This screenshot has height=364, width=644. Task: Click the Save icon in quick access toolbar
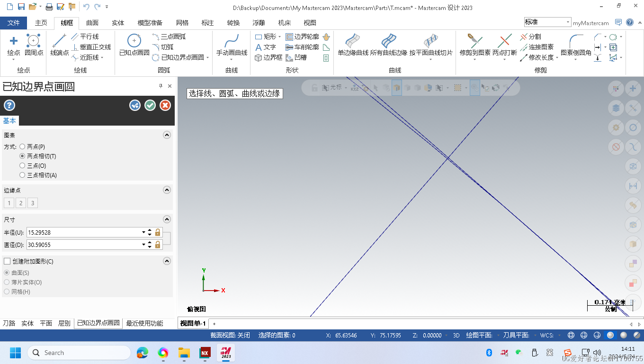pyautogui.click(x=21, y=7)
